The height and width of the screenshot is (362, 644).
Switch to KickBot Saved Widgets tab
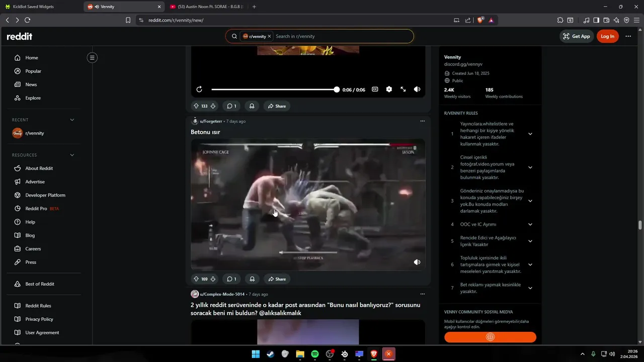[40, 7]
